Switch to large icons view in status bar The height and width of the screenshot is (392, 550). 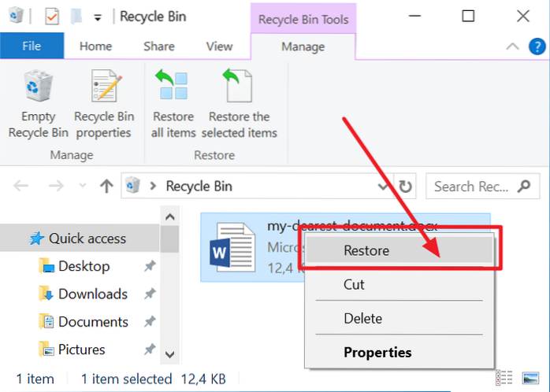pos(529,379)
